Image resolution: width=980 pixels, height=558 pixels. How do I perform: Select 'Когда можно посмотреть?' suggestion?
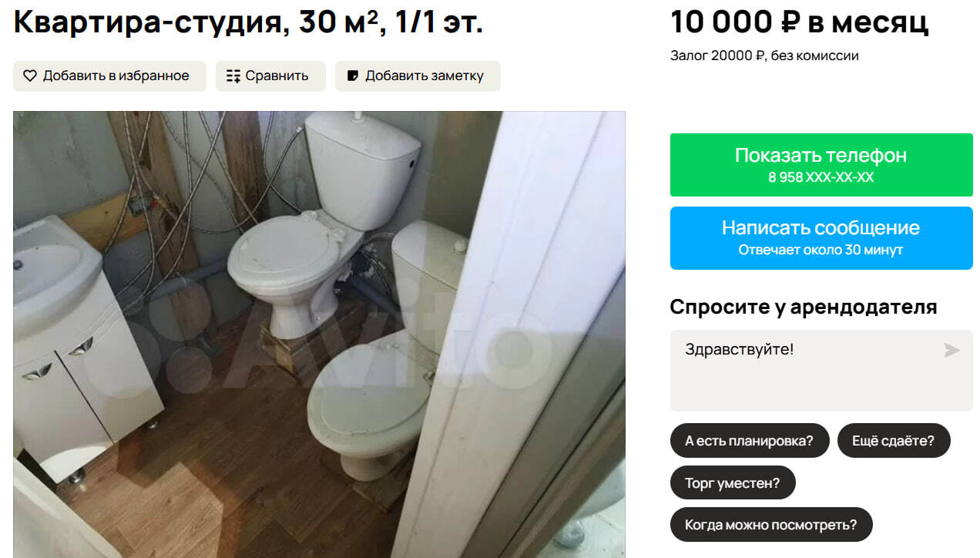coord(771,524)
